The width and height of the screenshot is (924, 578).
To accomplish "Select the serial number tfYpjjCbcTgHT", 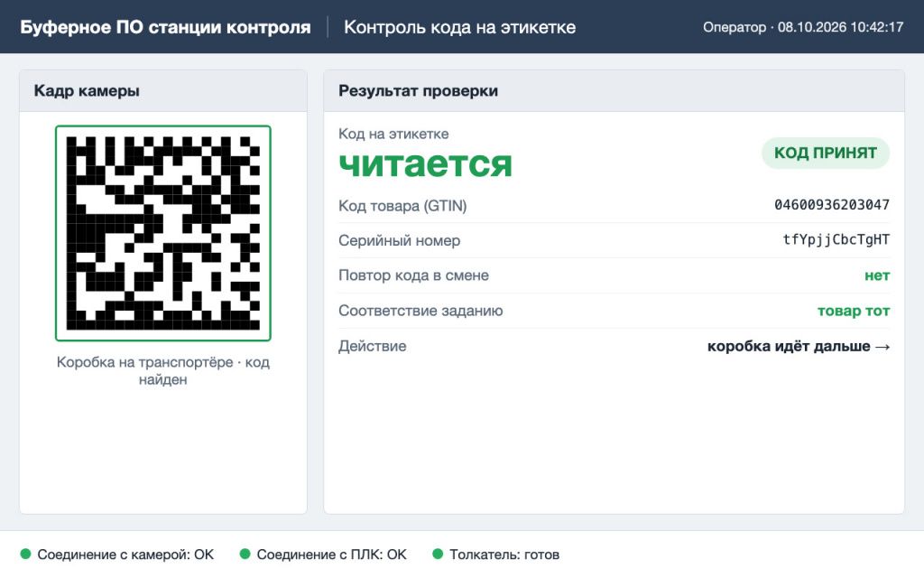I will [x=836, y=239].
